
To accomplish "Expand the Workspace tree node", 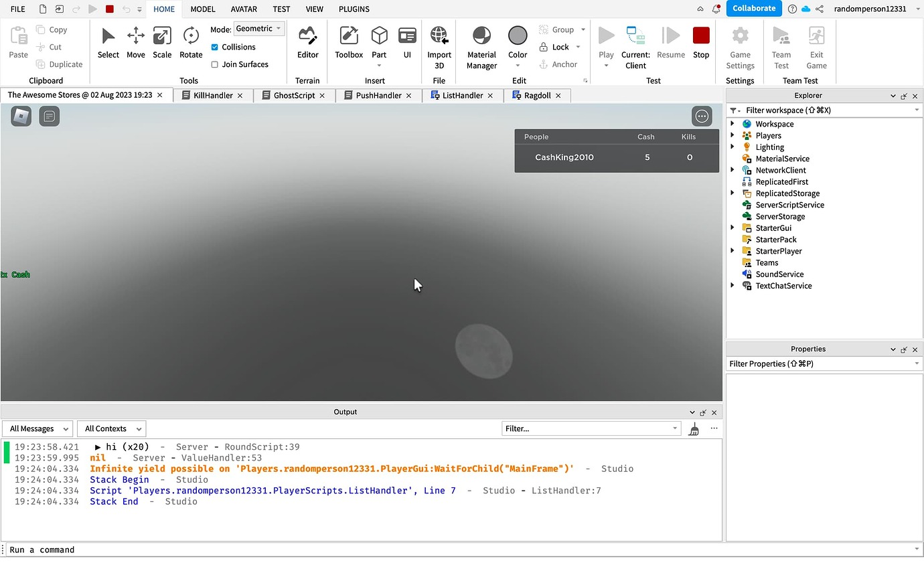I will 732,124.
